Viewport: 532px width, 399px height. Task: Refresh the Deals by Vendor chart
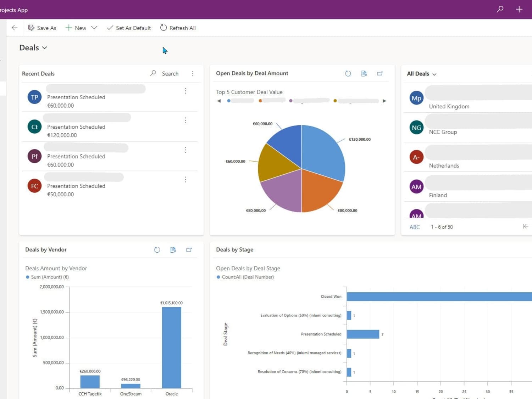pos(157,250)
